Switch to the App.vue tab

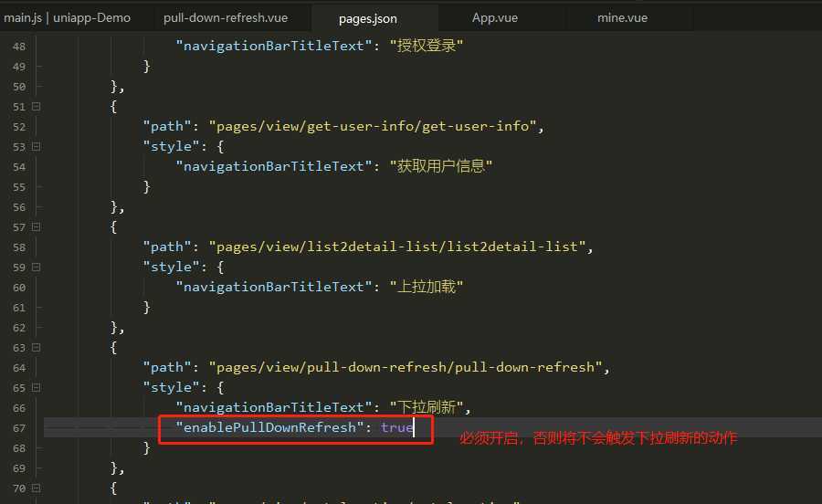pyautogui.click(x=495, y=18)
